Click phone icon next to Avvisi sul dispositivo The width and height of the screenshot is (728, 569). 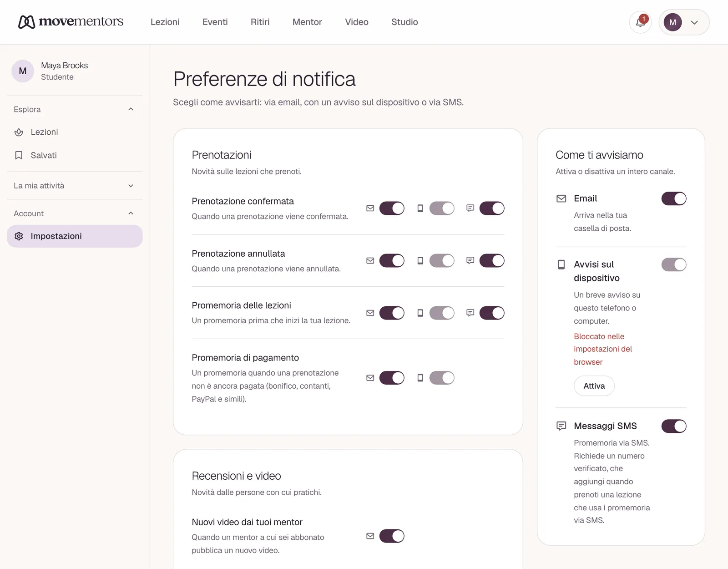click(x=561, y=264)
